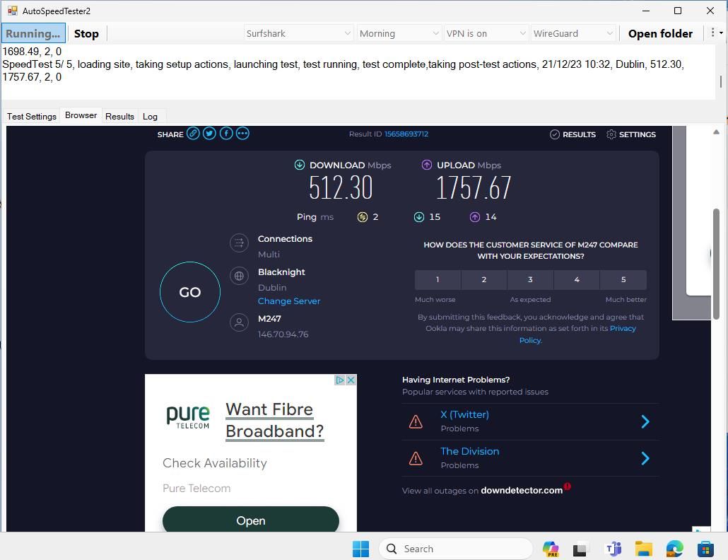The height and width of the screenshot is (560, 728).
Task: Click the SETTINGS gear icon
Action: tap(611, 134)
